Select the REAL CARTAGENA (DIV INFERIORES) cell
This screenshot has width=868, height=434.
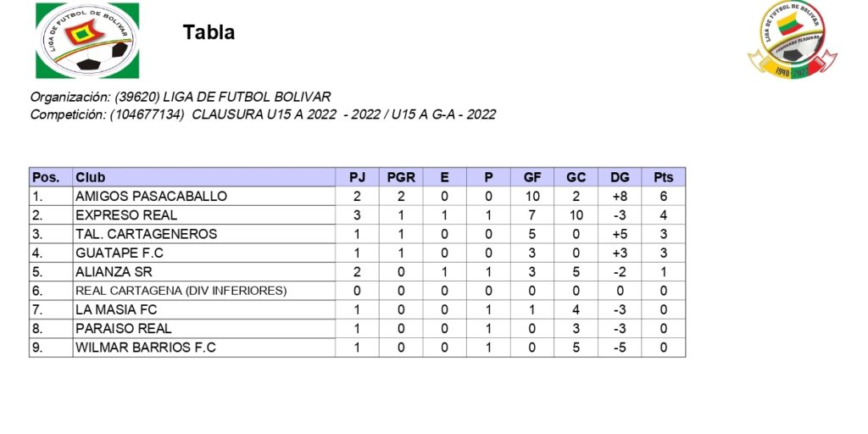(181, 291)
